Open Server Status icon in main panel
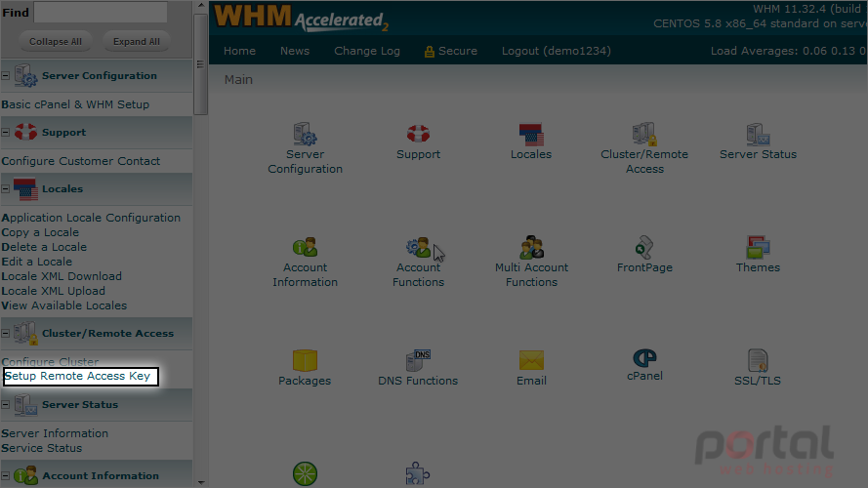 coord(758,134)
